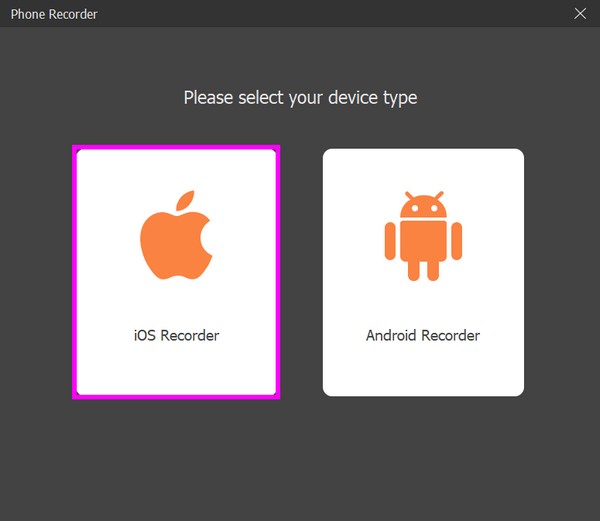Click the orange Apple logo icon

[176, 235]
